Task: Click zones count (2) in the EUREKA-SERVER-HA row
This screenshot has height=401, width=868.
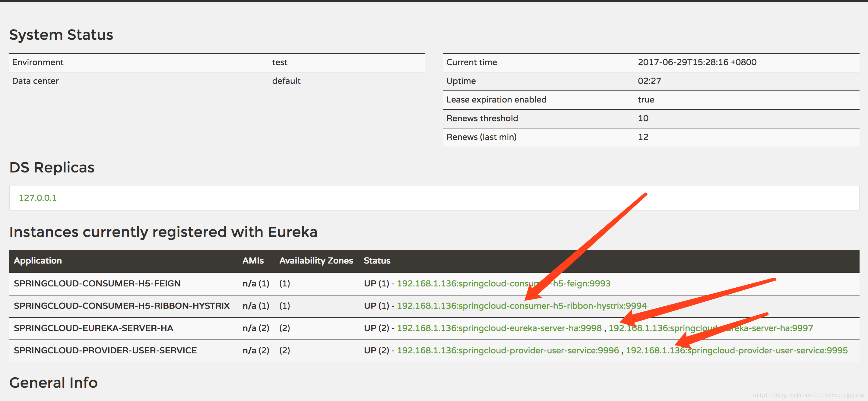Action: pos(285,328)
